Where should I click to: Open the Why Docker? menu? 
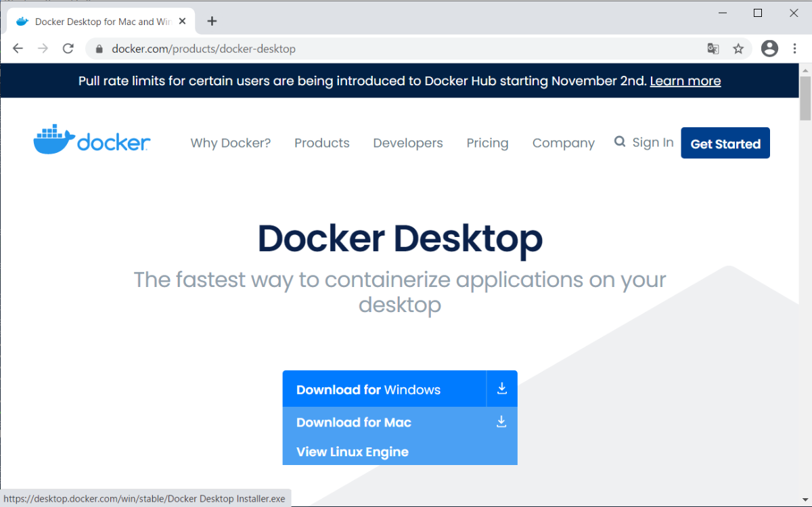(x=231, y=143)
